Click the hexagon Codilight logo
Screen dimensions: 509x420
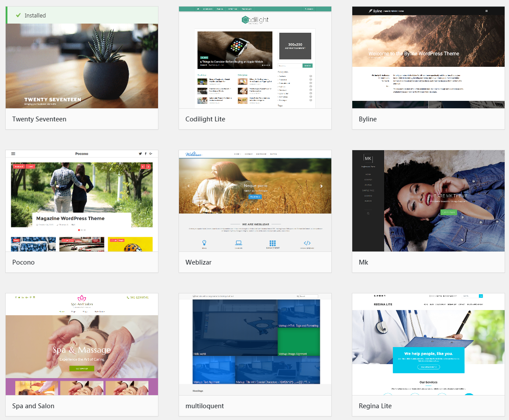tap(246, 20)
